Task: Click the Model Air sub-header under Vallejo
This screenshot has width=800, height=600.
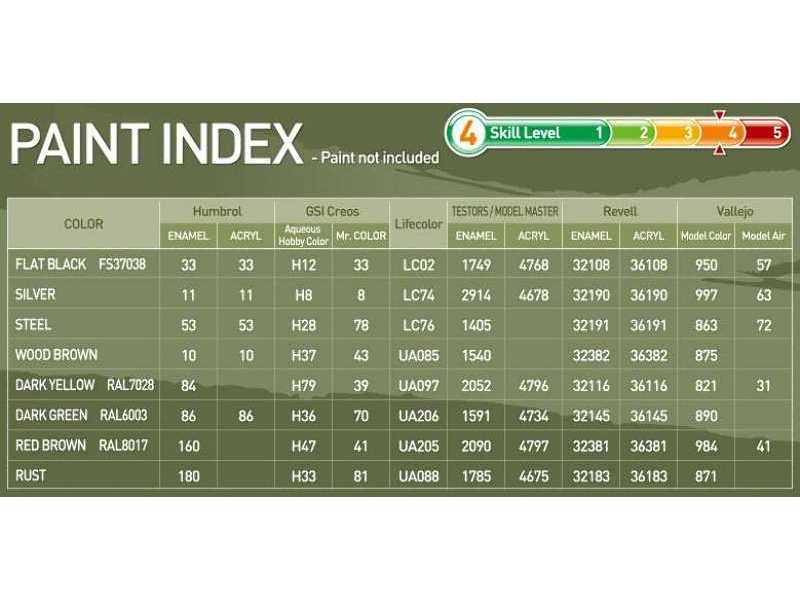Action: point(763,236)
